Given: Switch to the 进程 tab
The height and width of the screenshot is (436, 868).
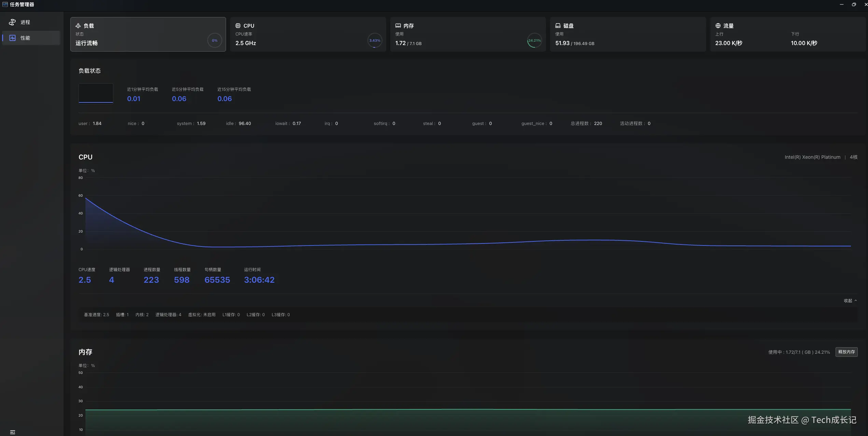Looking at the screenshot, I should pos(25,22).
